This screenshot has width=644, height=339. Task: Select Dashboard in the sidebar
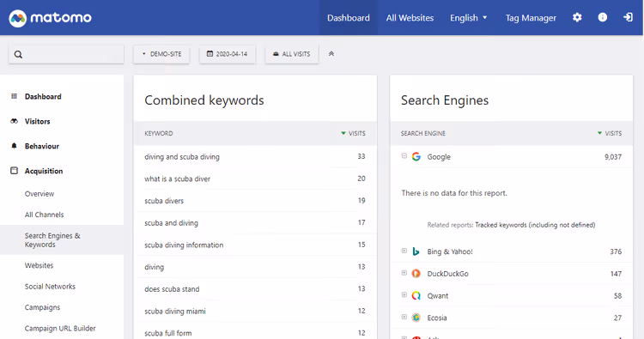43,96
